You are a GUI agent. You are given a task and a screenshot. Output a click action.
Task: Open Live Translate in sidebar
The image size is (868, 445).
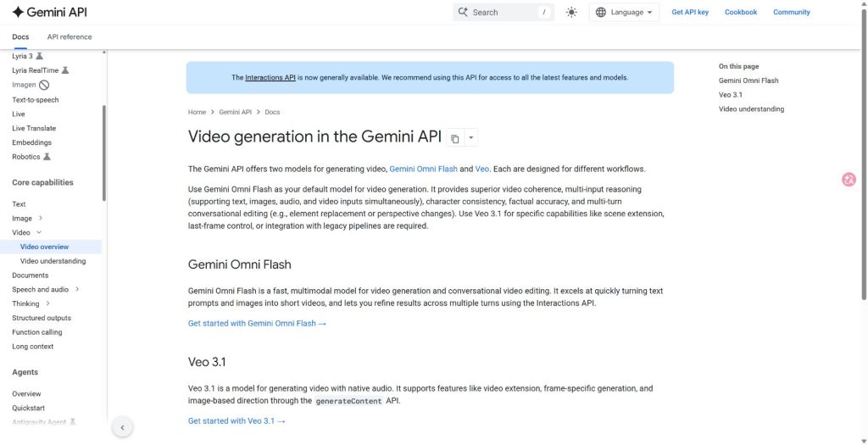coord(34,128)
